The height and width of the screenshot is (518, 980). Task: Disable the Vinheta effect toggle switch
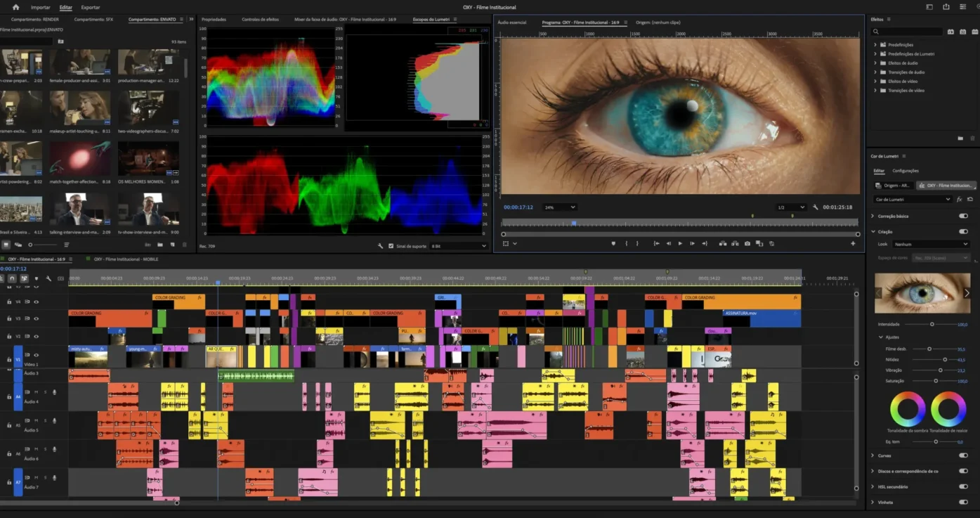click(x=962, y=502)
